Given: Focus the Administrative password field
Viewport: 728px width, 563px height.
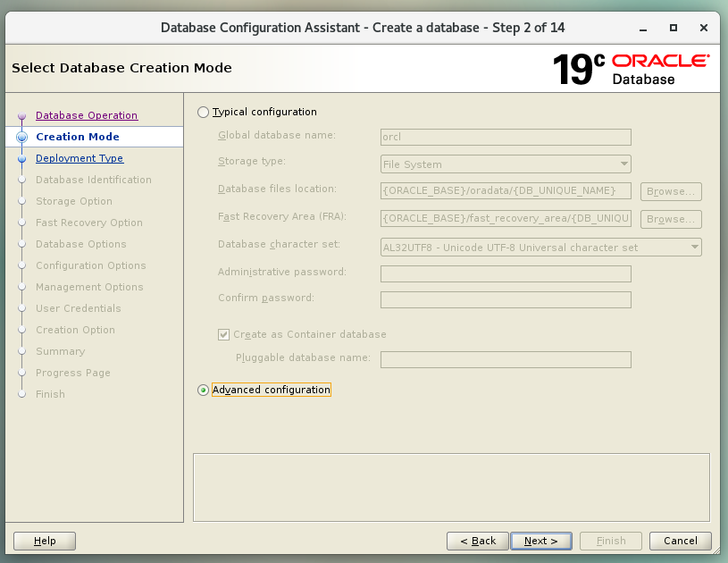Looking at the screenshot, I should pos(506,273).
